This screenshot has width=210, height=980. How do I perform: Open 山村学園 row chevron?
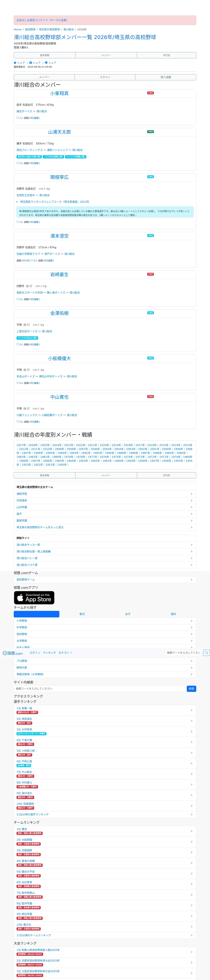pyautogui.click(x=191, y=507)
